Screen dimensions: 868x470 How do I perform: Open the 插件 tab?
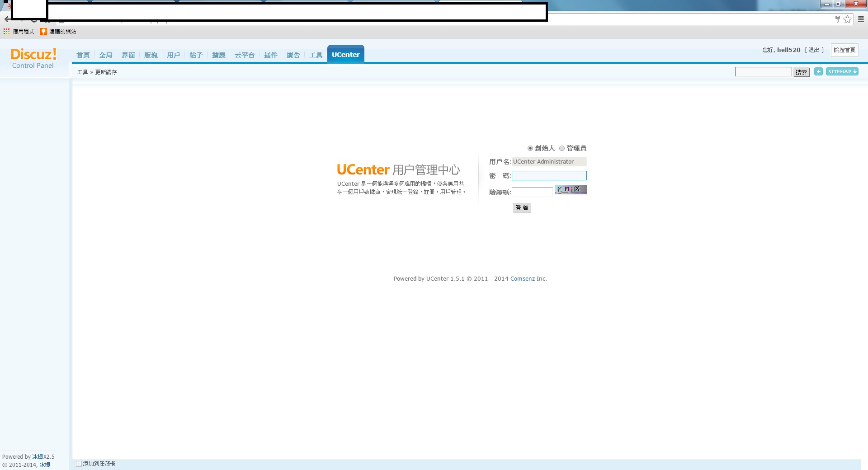[x=271, y=55]
